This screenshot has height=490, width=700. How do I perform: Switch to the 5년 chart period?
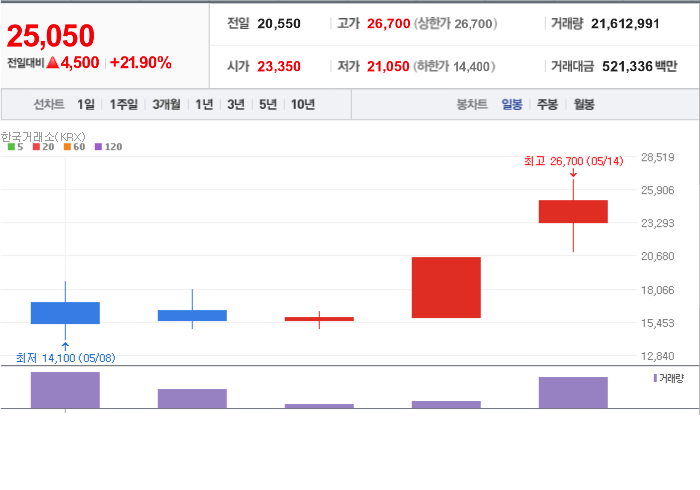pos(267,105)
